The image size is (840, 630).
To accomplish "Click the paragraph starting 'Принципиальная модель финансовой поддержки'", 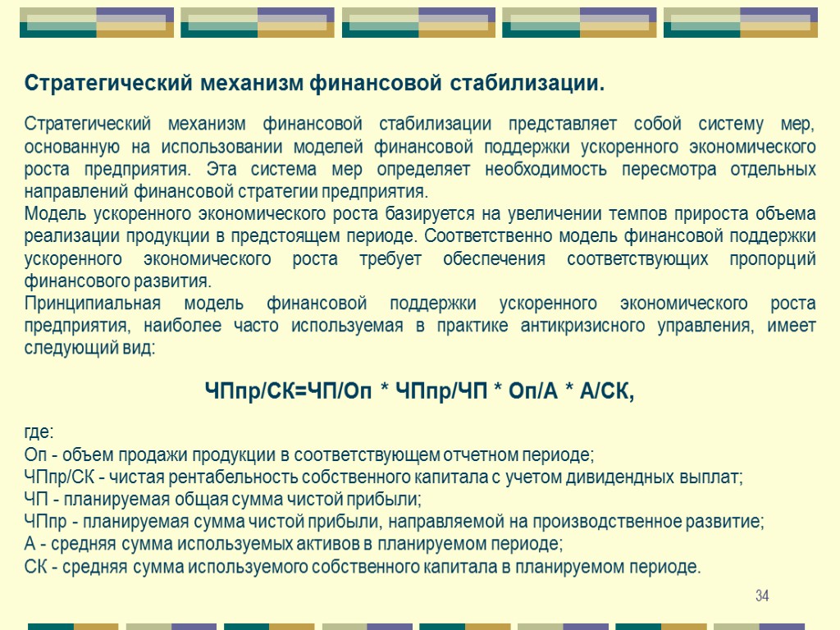I will (420, 325).
